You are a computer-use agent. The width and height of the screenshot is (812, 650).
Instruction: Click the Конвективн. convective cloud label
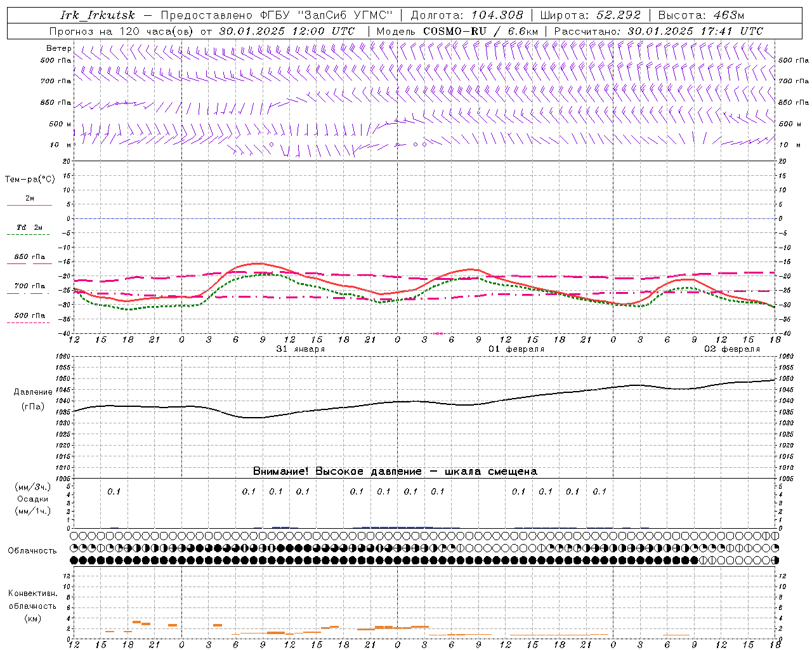coord(33,594)
